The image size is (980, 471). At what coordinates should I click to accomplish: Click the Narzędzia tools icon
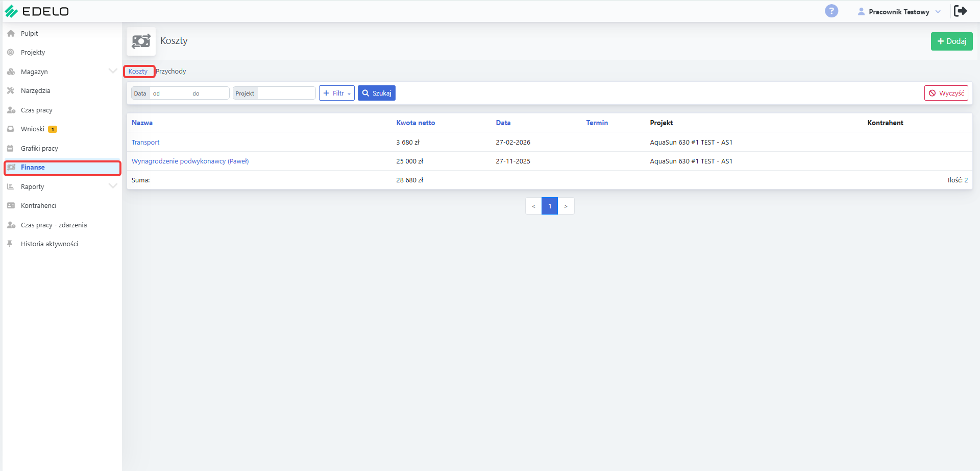pyautogui.click(x=11, y=90)
